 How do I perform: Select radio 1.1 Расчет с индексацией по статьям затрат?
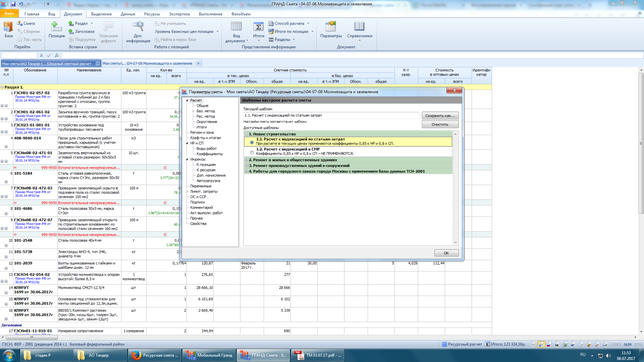252,142
